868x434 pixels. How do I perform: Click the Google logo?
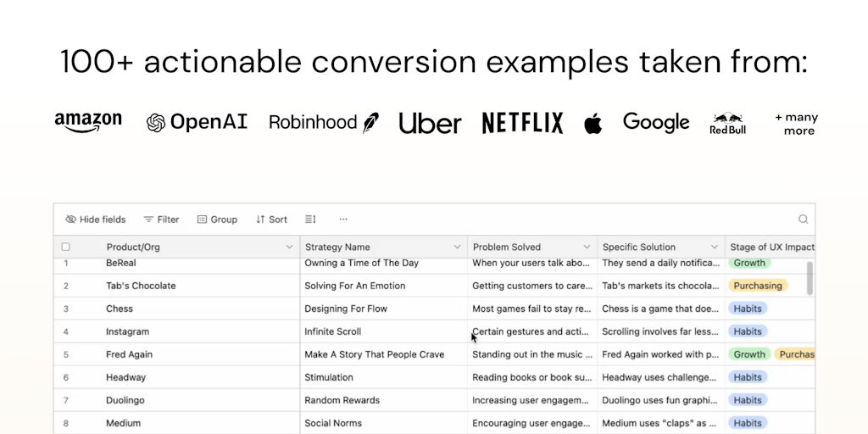click(656, 122)
